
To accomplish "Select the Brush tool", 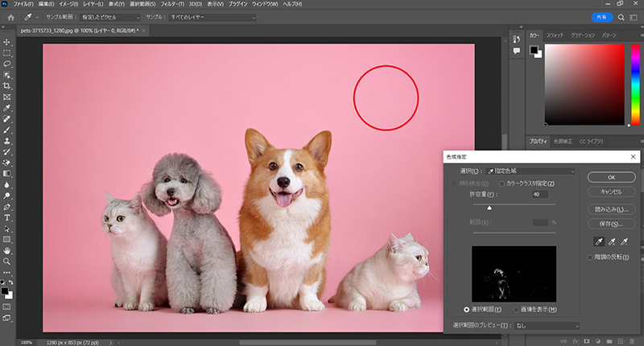I will click(7, 130).
